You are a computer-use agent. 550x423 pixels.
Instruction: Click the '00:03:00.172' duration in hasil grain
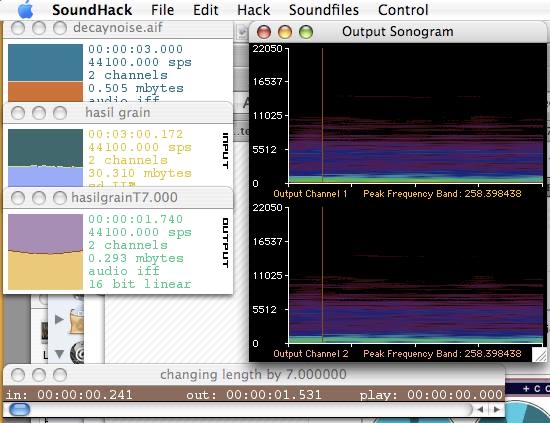[135, 134]
